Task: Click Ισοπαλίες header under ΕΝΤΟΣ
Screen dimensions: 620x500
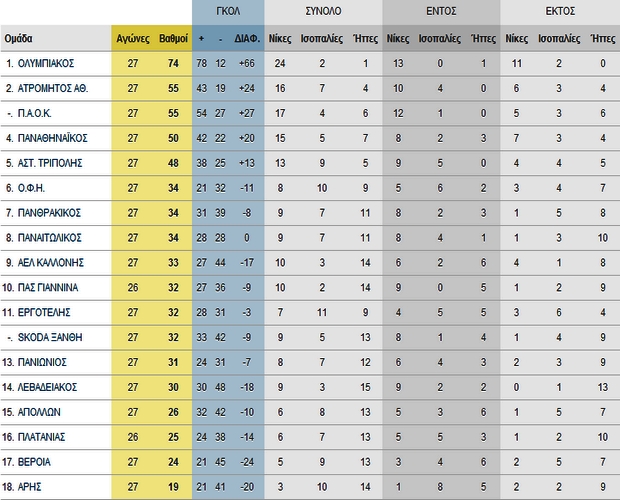Action: click(440, 39)
